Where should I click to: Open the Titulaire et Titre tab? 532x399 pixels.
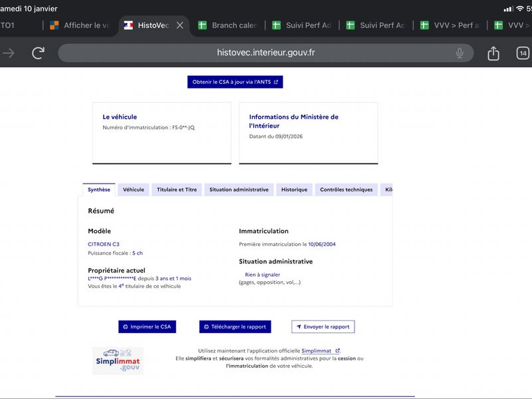tap(177, 190)
